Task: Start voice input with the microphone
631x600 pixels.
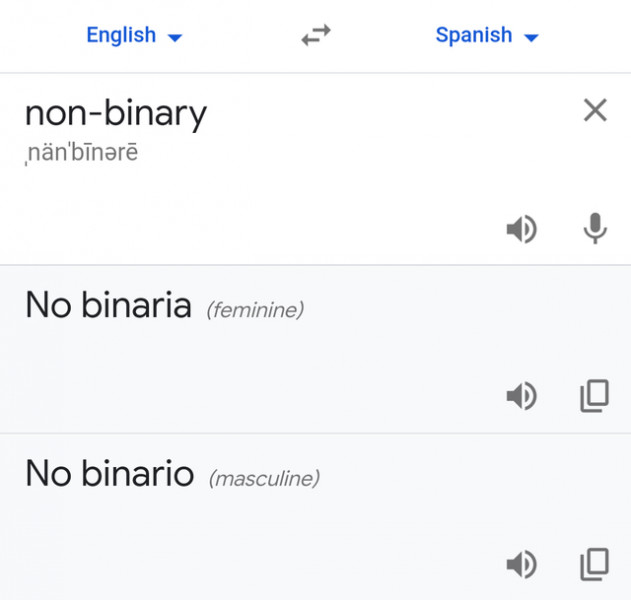Action: [x=595, y=230]
